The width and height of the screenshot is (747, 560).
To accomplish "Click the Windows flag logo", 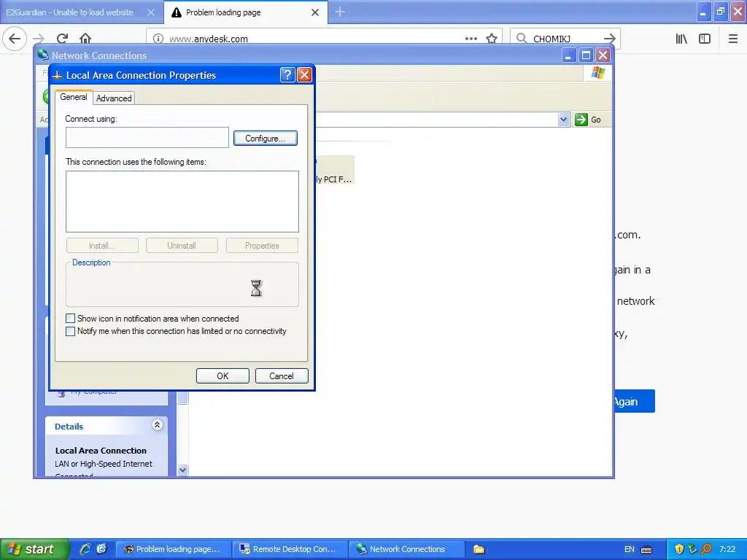I will pos(598,73).
